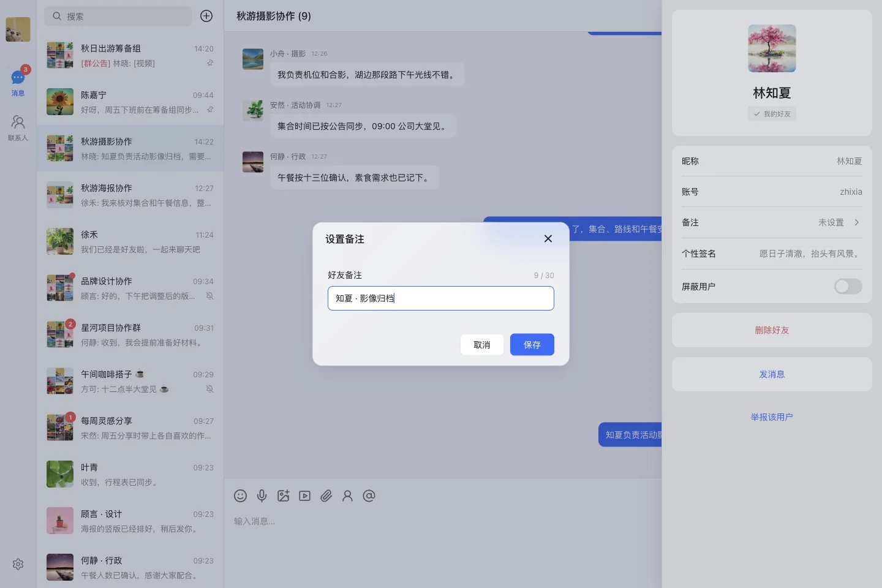882x588 pixels.
Task: Click the 我的好友 tag under name
Action: click(x=772, y=114)
